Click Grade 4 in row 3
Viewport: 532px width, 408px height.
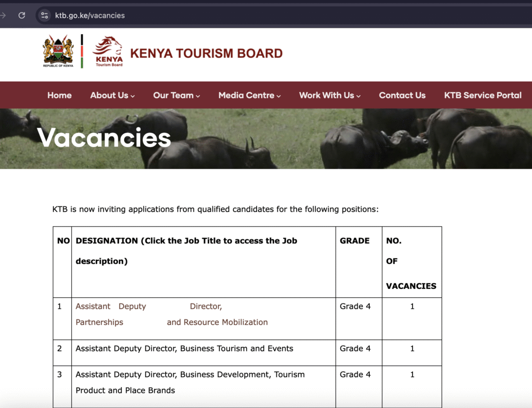(355, 374)
